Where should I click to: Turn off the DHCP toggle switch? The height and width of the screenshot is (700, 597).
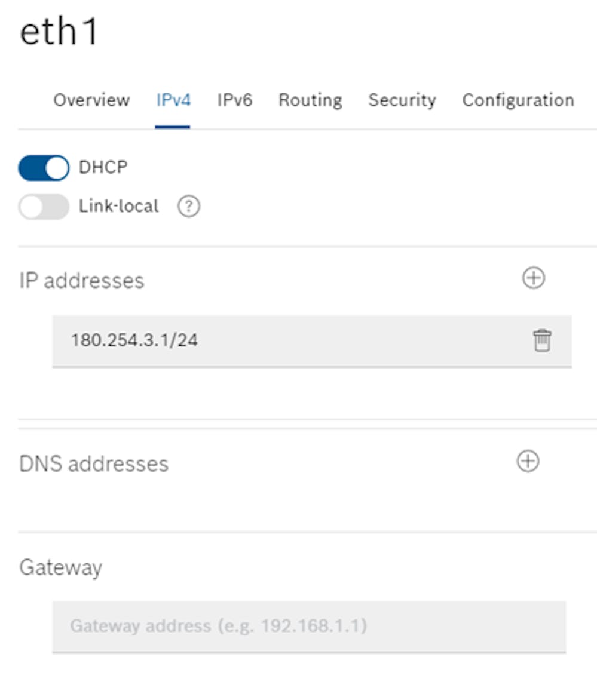[44, 168]
